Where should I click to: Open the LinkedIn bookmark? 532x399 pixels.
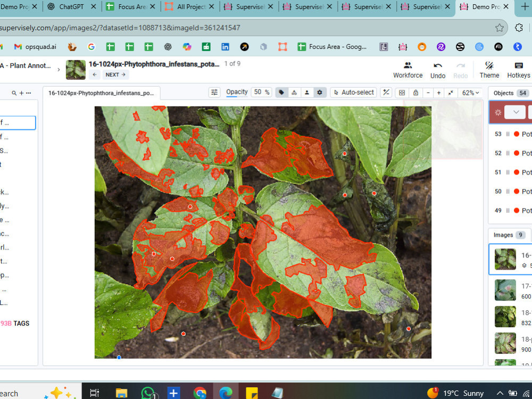[x=225, y=47]
